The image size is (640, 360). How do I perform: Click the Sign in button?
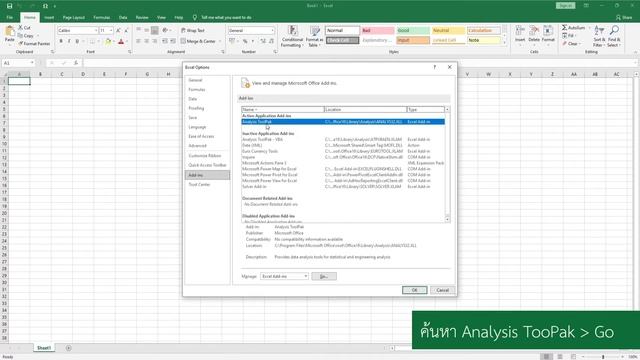point(565,6)
